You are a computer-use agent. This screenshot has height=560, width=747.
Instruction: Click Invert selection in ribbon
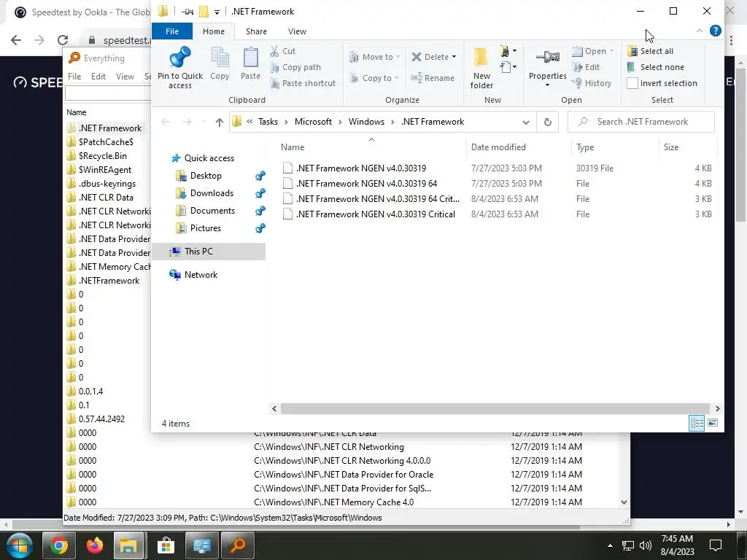click(662, 83)
